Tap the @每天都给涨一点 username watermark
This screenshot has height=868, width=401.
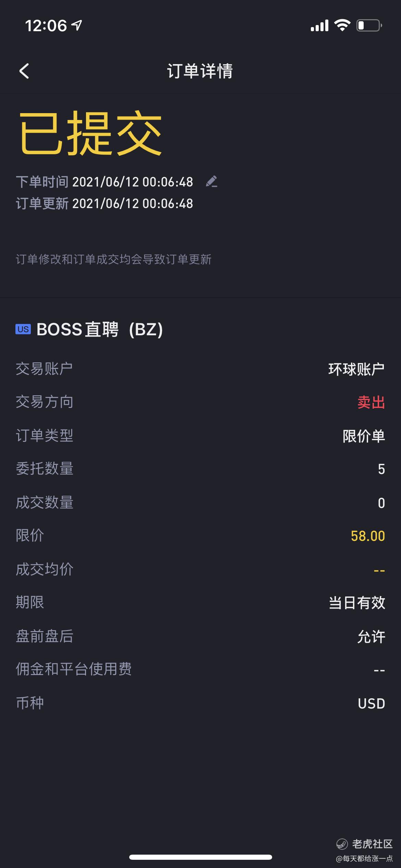(364, 858)
